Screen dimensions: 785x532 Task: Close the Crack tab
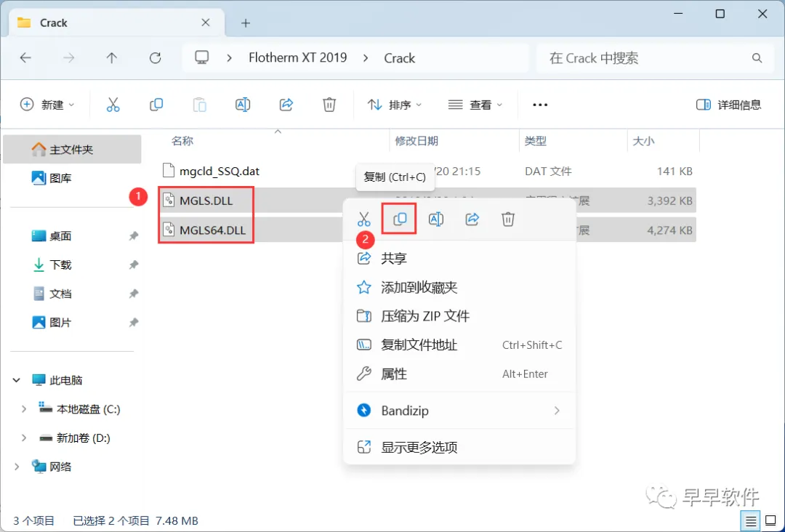205,23
